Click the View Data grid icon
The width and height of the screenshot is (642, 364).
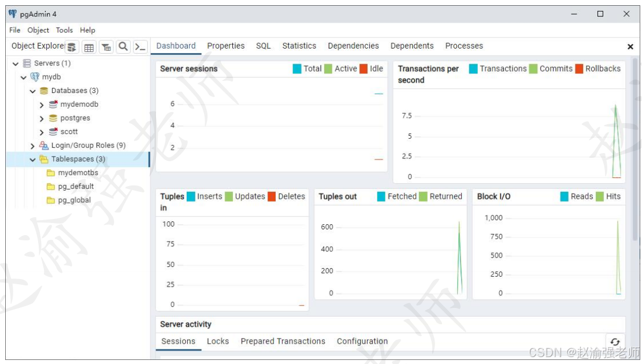pyautogui.click(x=88, y=47)
